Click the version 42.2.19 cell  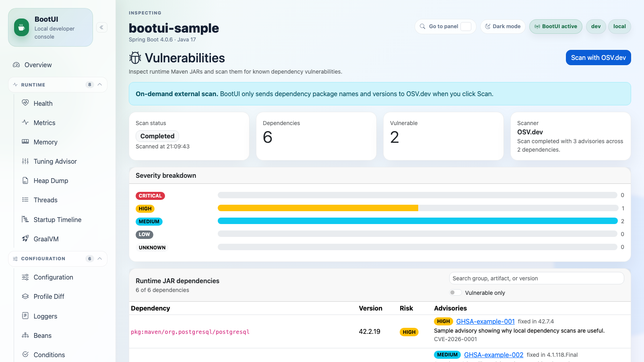tap(369, 331)
